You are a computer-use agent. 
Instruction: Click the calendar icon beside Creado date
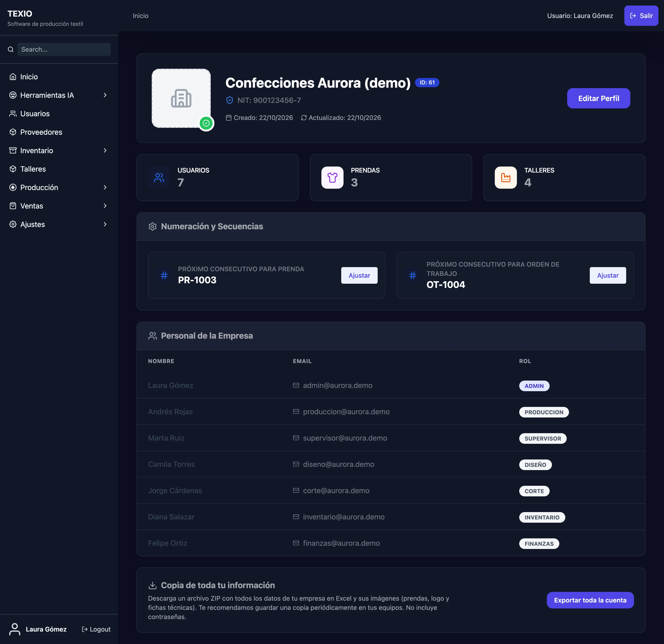coord(229,118)
